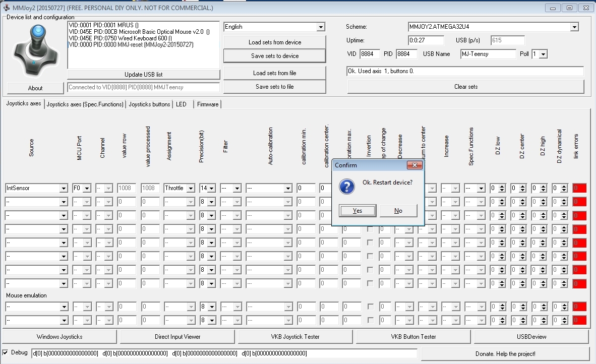This screenshot has height=364, width=596.
Task: Click USB Name field MJ-Teensy
Action: pos(488,54)
